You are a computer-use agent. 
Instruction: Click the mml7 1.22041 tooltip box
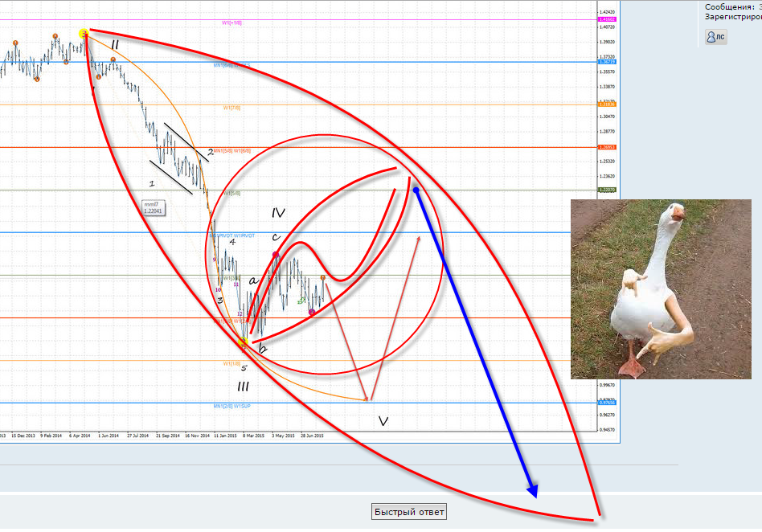click(x=152, y=207)
